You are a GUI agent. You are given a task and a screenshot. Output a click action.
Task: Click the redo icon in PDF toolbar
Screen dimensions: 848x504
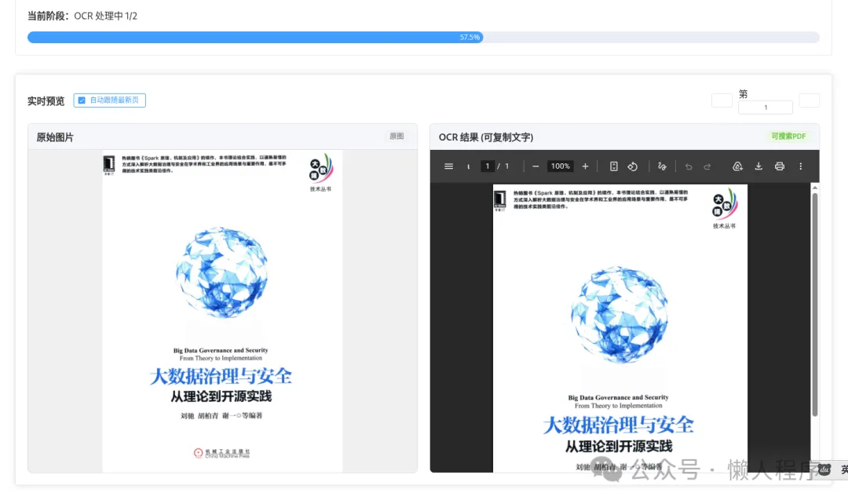(x=707, y=166)
